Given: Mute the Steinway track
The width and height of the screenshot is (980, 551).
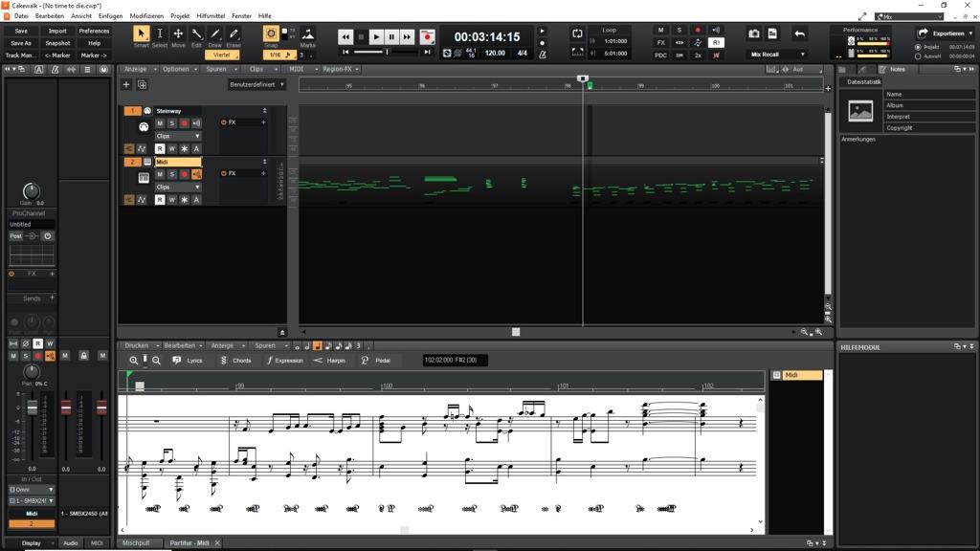Looking at the screenshot, I should (x=160, y=123).
